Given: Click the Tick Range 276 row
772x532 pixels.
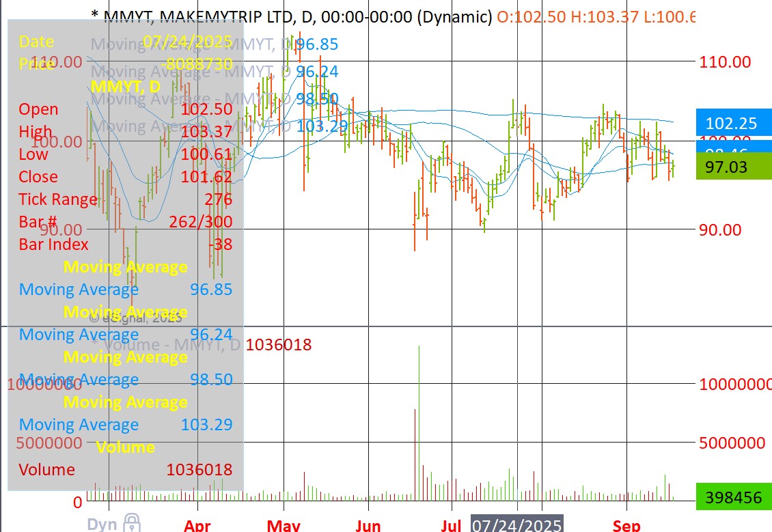Looking at the screenshot, I should [125, 199].
